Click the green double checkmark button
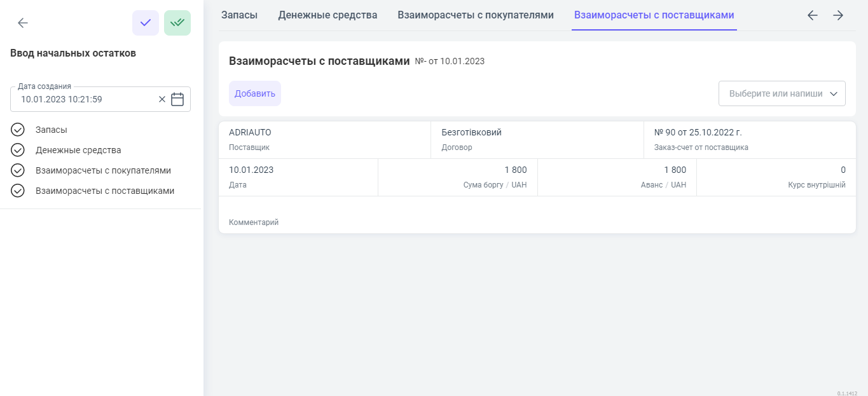This screenshot has width=868, height=396. click(177, 23)
